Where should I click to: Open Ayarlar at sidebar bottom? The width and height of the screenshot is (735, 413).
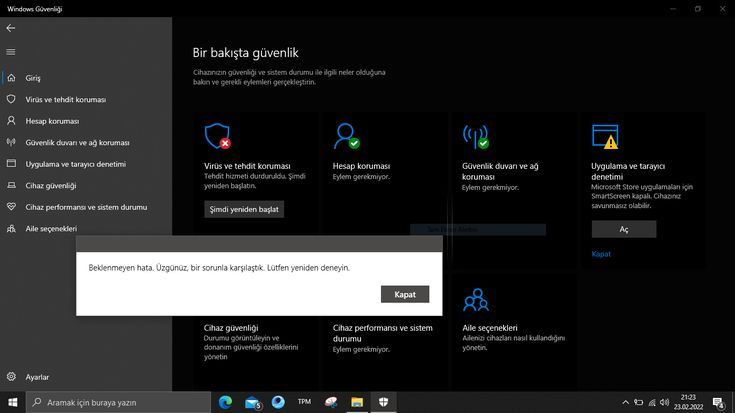coord(37,377)
